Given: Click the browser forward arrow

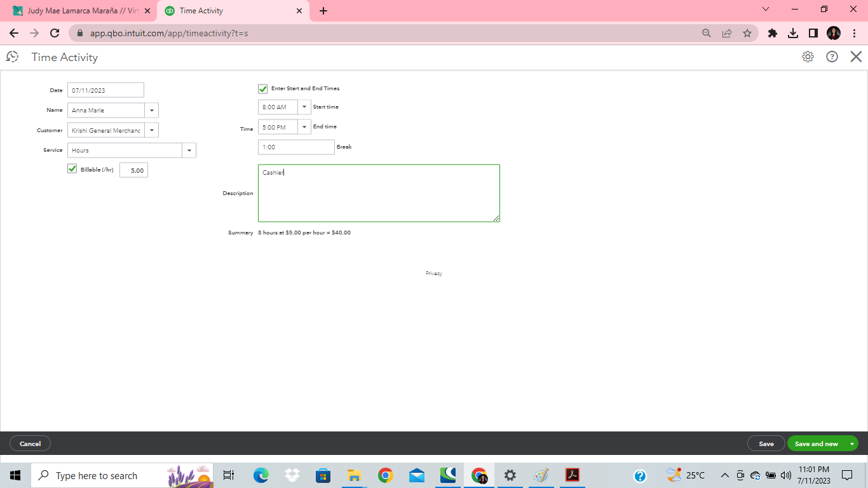Looking at the screenshot, I should click(34, 33).
